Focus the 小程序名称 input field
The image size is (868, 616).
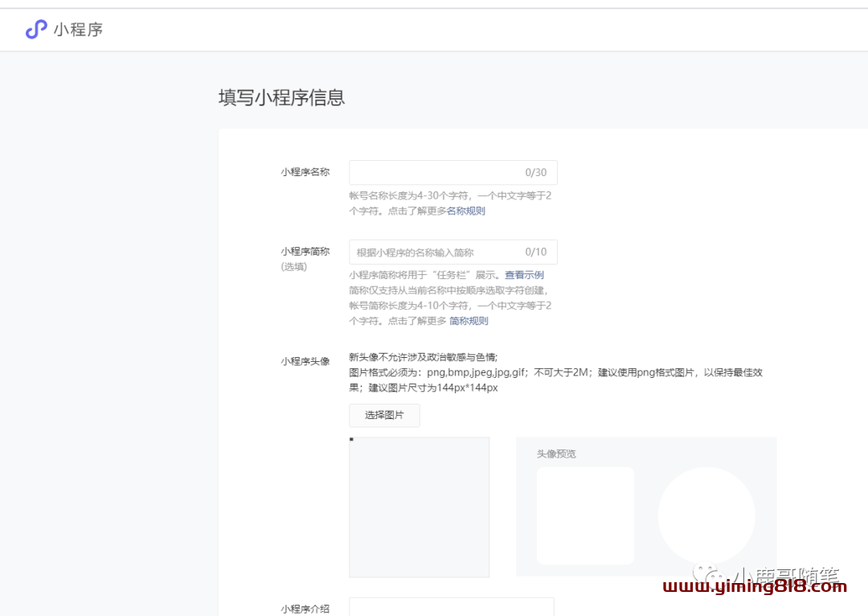434,173
